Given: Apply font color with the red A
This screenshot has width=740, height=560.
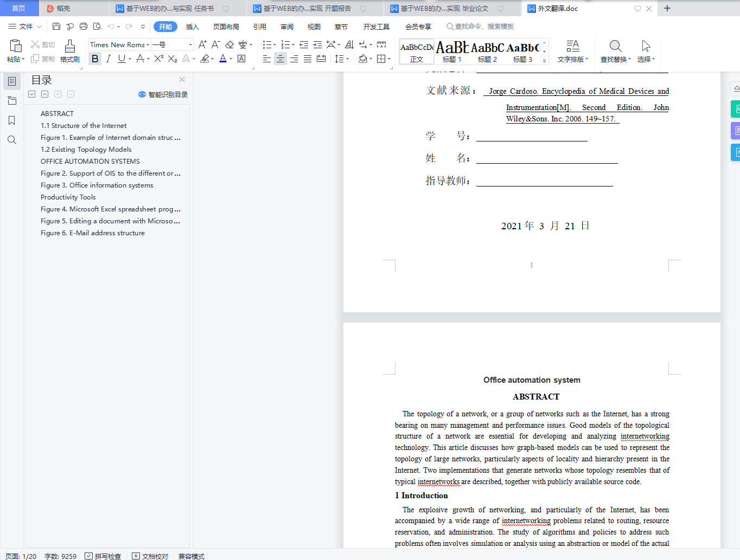Looking at the screenshot, I should tap(223, 59).
